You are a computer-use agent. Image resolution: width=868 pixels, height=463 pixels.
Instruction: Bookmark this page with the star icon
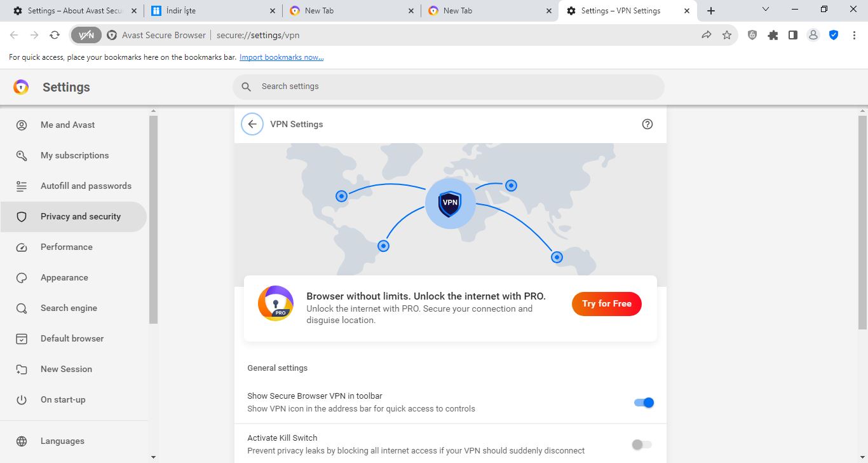[x=727, y=35]
